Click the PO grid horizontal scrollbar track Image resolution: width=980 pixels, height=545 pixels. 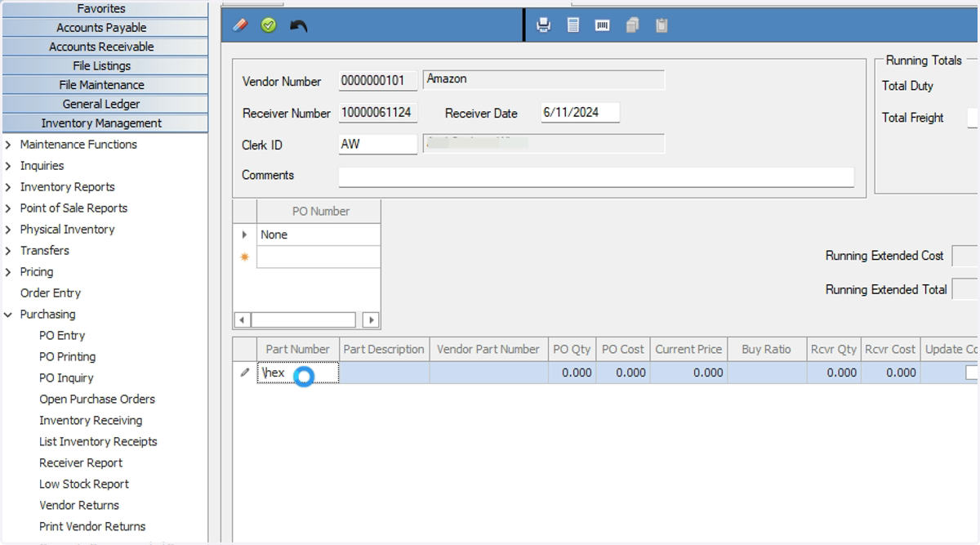coord(303,320)
